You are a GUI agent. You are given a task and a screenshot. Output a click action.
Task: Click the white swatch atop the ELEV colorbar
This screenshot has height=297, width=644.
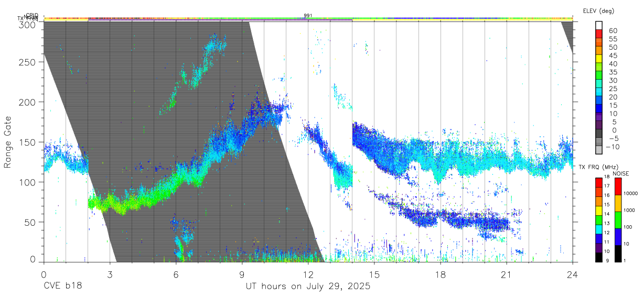599,25
